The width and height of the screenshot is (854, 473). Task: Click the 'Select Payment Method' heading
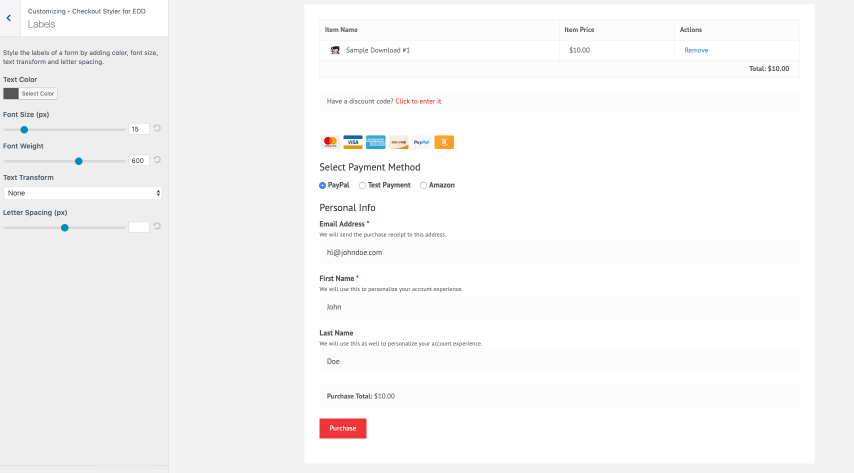(x=370, y=167)
